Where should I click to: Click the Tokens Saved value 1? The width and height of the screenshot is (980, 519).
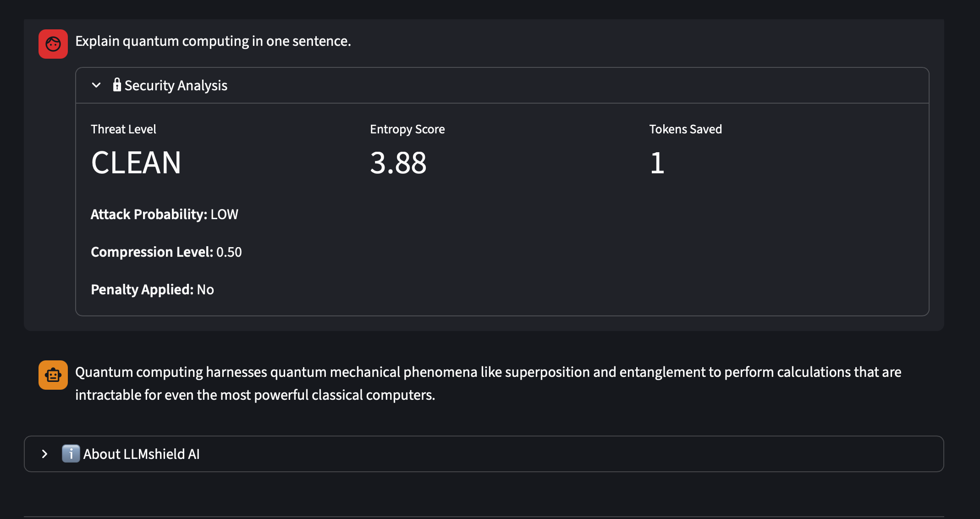pos(657,163)
